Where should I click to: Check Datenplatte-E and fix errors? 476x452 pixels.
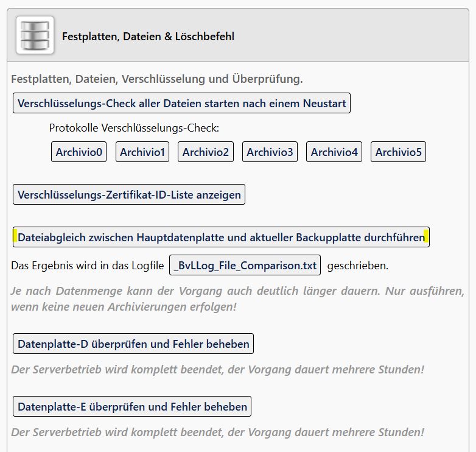pos(132,406)
